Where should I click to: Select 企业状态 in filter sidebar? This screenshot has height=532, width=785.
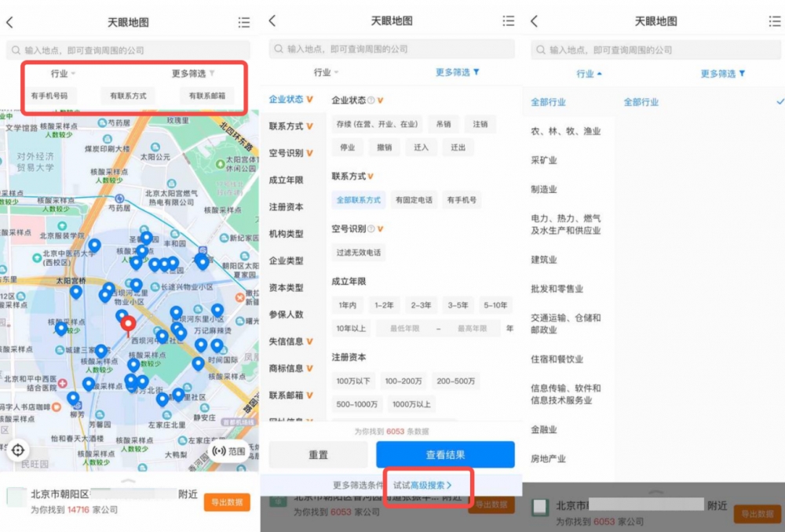point(291,99)
